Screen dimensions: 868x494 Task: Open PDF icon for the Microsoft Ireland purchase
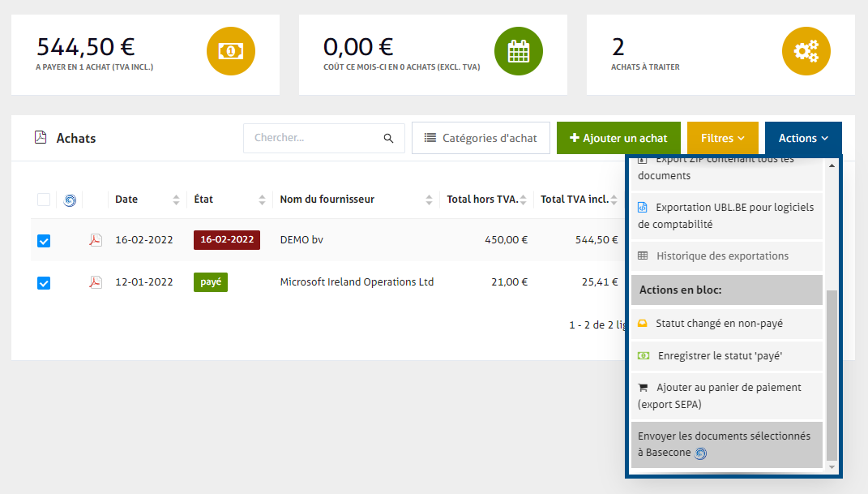click(x=96, y=282)
